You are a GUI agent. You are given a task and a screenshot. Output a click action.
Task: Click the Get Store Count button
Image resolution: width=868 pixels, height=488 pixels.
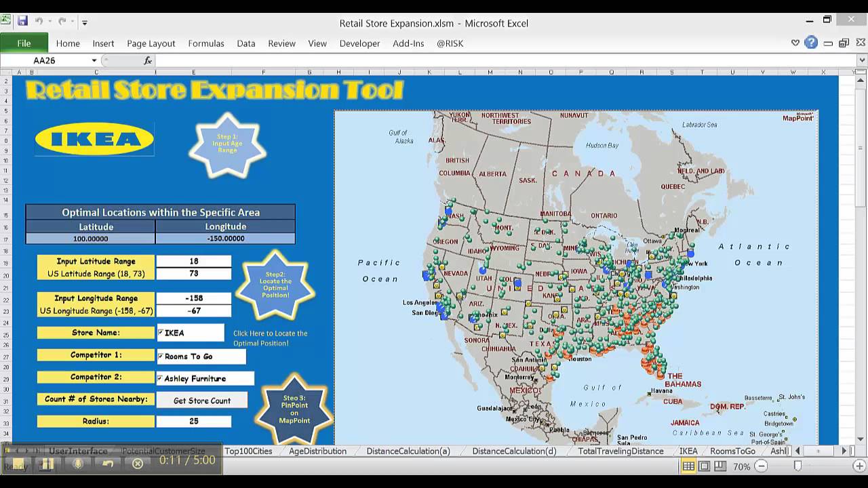pos(201,401)
